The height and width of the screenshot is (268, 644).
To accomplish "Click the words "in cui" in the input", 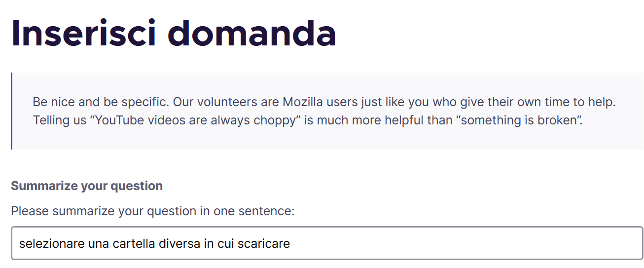I will [218, 244].
